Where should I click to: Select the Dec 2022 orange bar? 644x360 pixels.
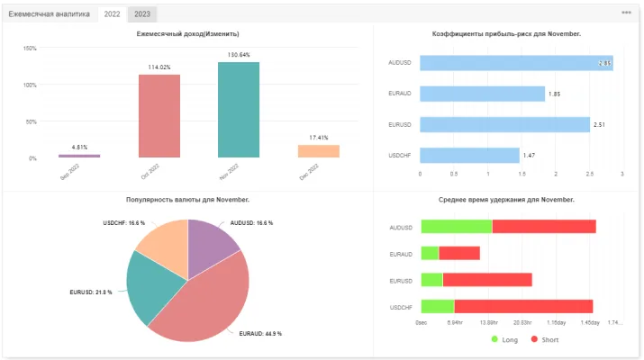click(x=319, y=151)
